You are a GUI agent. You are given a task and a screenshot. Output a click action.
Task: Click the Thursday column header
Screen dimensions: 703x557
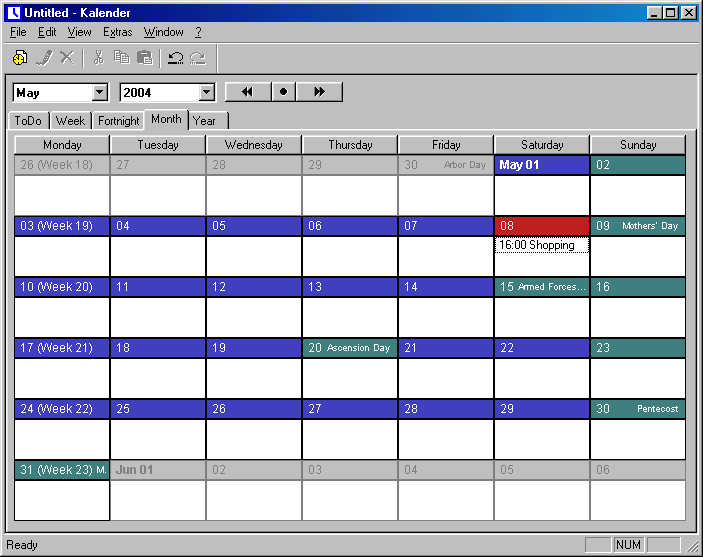pyautogui.click(x=350, y=145)
